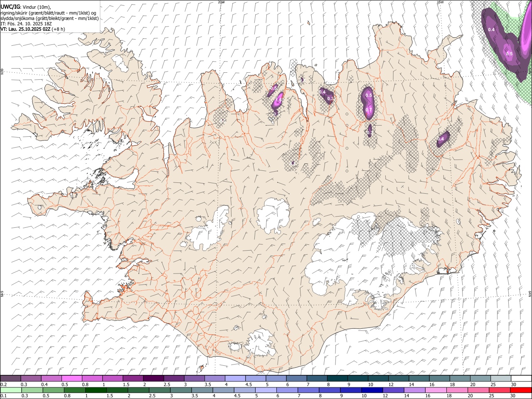
Task: Pick the lilac 14 swatch, lower legend row
Action: [414, 390]
